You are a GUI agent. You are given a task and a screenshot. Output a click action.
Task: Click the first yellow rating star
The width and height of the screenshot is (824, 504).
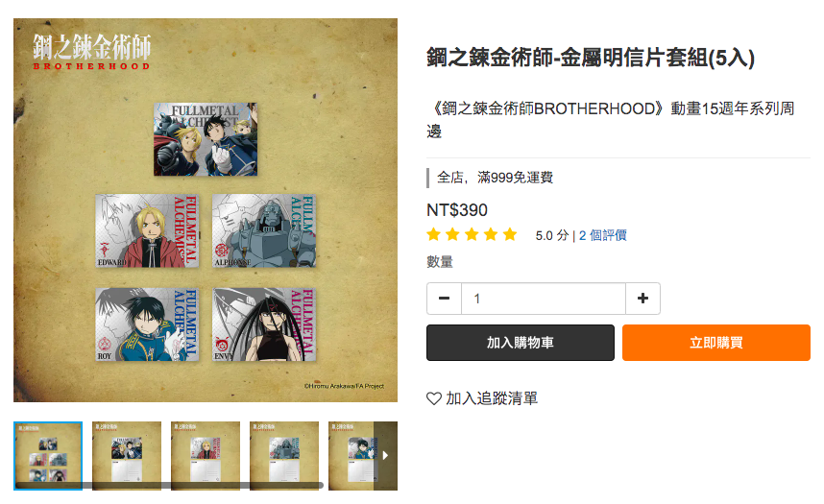coord(433,234)
